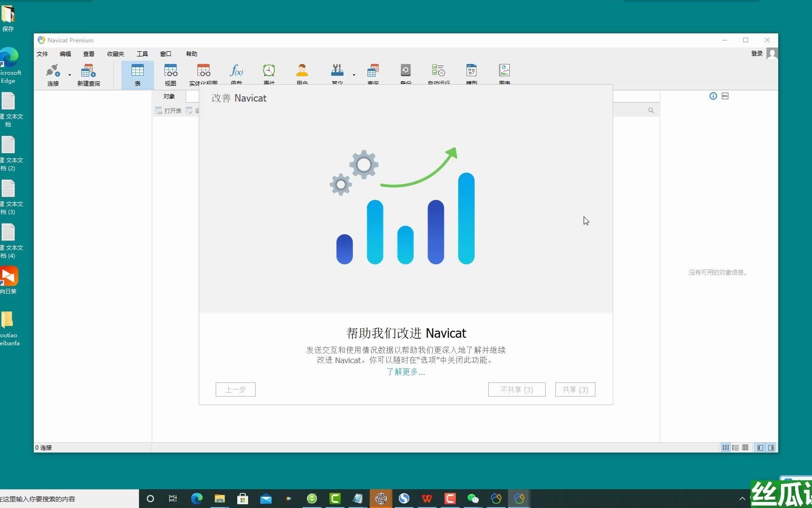Click the Cortana circle taskbar icon

point(150,499)
